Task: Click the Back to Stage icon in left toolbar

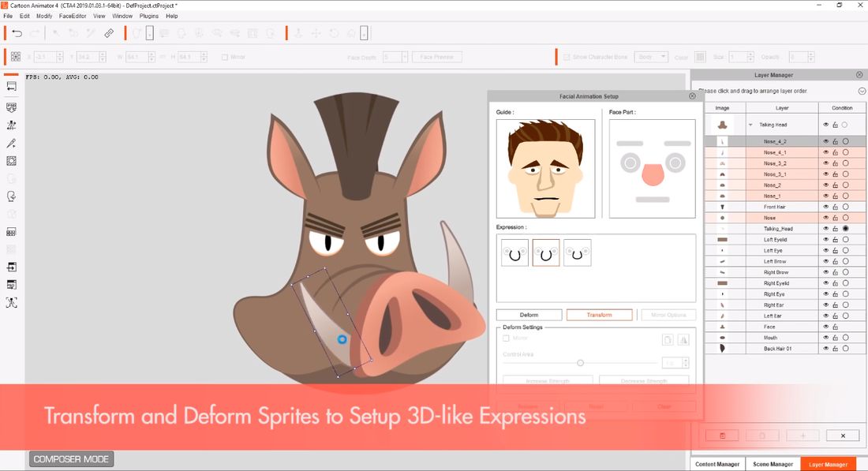Action: coord(12,86)
